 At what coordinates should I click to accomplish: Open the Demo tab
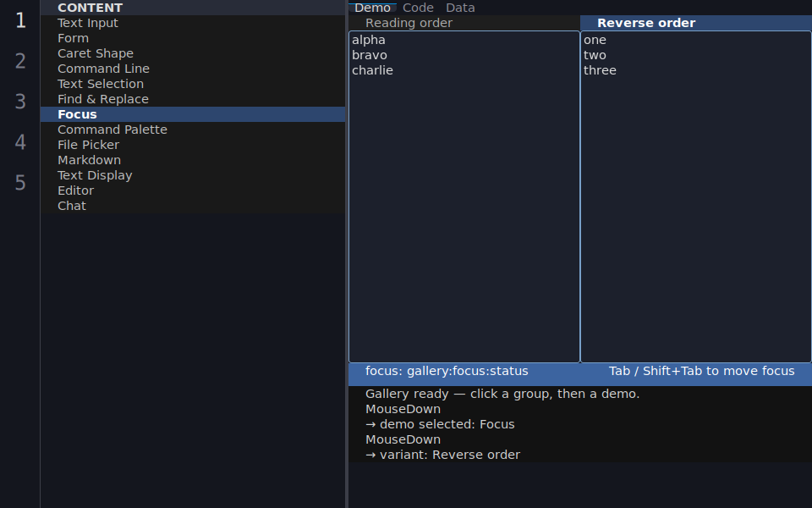(372, 8)
